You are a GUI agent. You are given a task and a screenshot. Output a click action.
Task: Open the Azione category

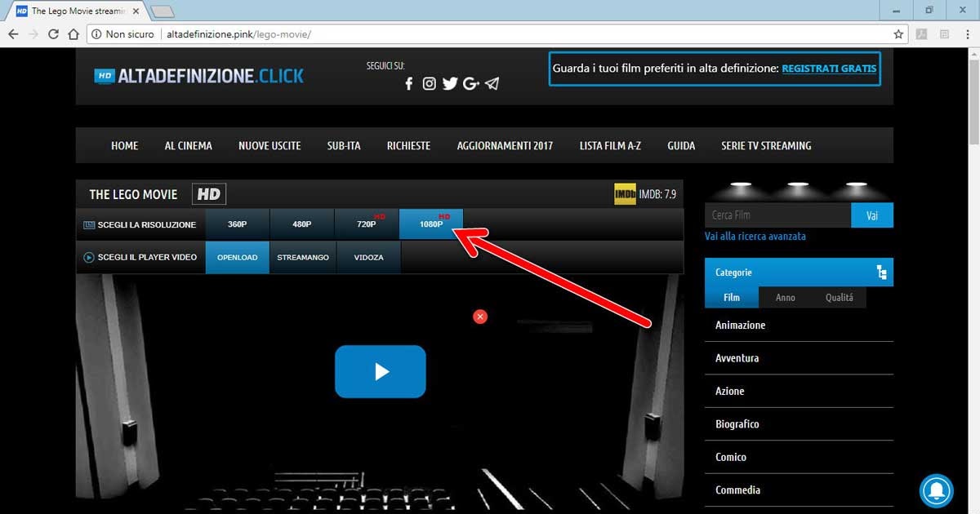point(730,391)
